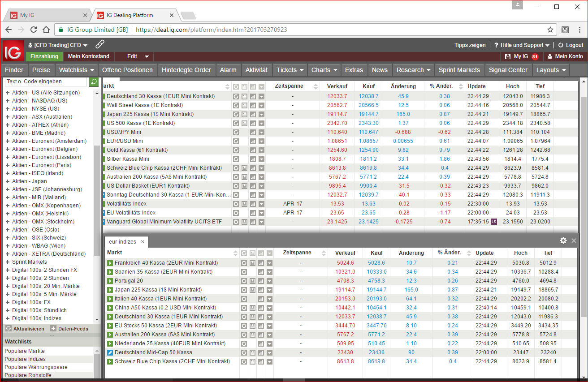This screenshot has width=588, height=382.
Task: Switch to the My IG browser tab
Action: 27,15
